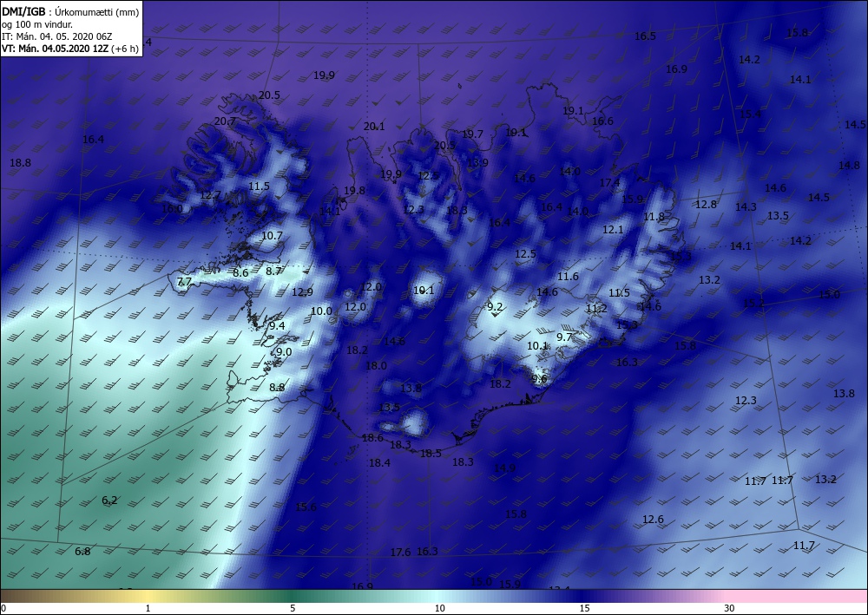Click the map value 10.0

click(321, 311)
